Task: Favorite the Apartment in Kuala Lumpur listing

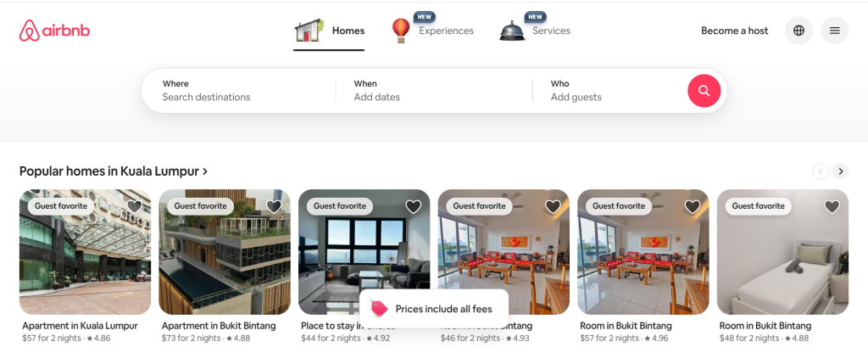Action: pyautogui.click(x=135, y=207)
